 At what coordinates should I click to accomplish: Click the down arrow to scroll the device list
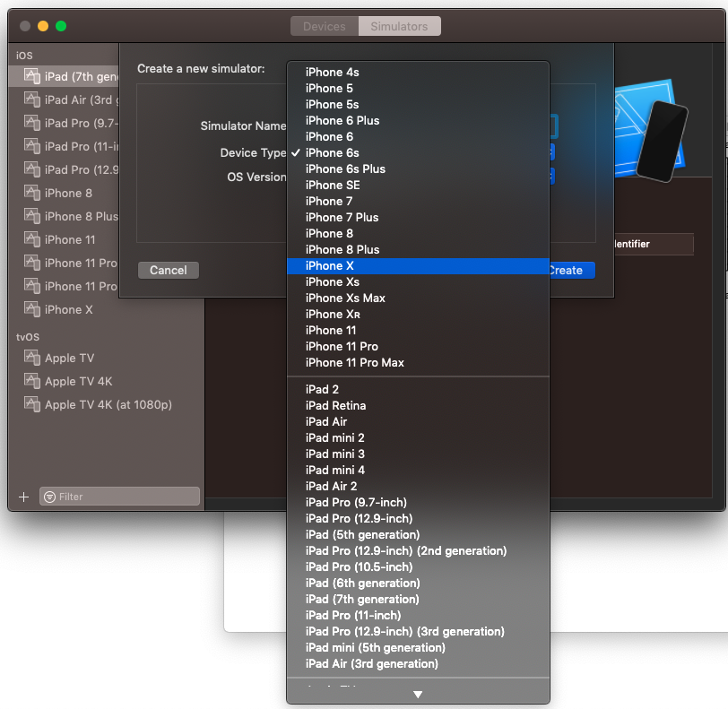[417, 693]
